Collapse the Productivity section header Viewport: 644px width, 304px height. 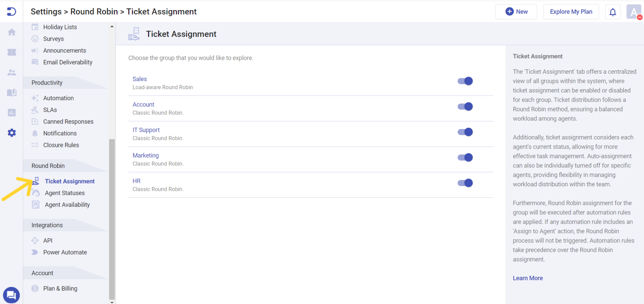click(47, 82)
